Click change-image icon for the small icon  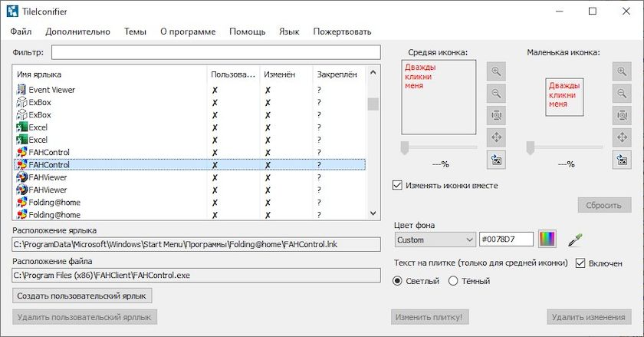tap(622, 160)
